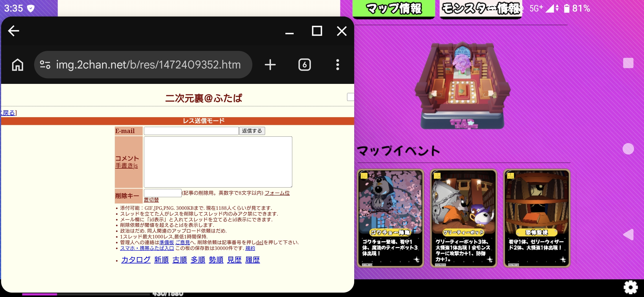Open the カタログ link
The width and height of the screenshot is (644, 297).
click(x=136, y=260)
